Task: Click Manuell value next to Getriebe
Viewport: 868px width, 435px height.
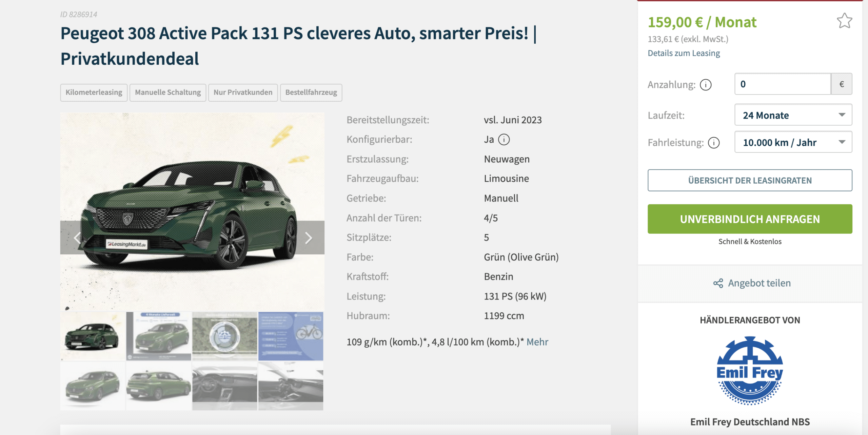Action: click(x=501, y=198)
